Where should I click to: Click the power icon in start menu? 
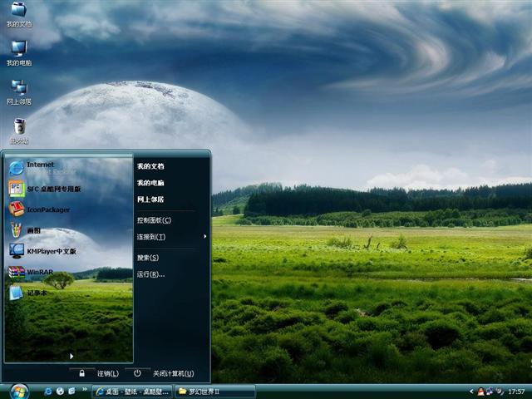[137, 373]
